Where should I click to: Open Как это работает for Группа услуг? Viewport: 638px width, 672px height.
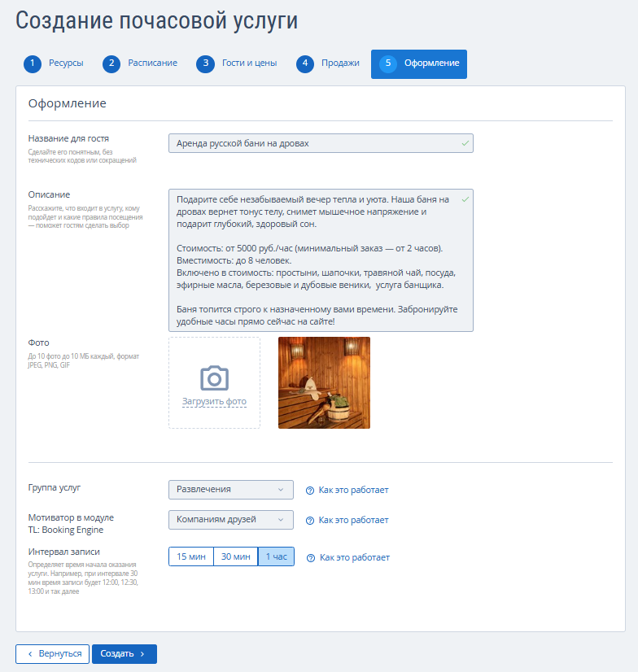[353, 491]
